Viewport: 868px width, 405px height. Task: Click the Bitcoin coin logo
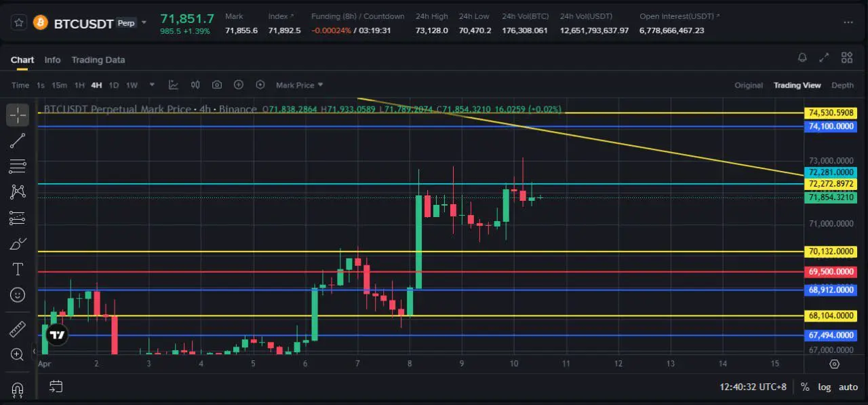pyautogui.click(x=41, y=22)
